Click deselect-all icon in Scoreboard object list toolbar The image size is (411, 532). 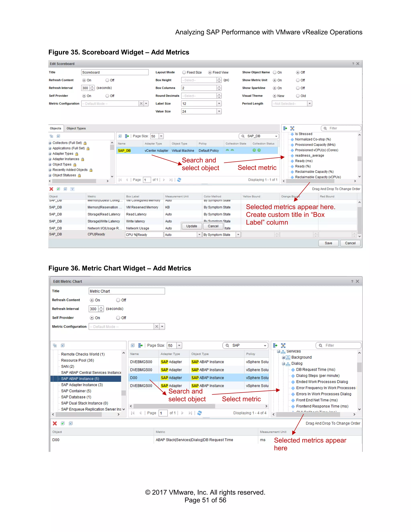click(x=120, y=136)
